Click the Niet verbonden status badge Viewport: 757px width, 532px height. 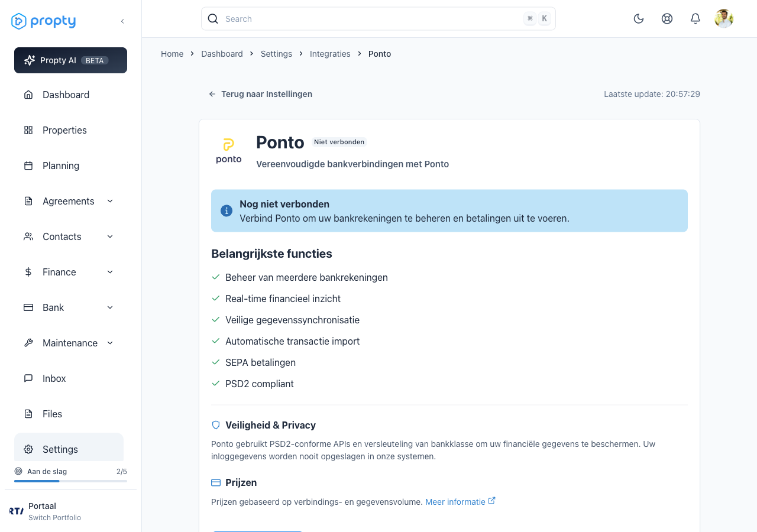(x=339, y=142)
